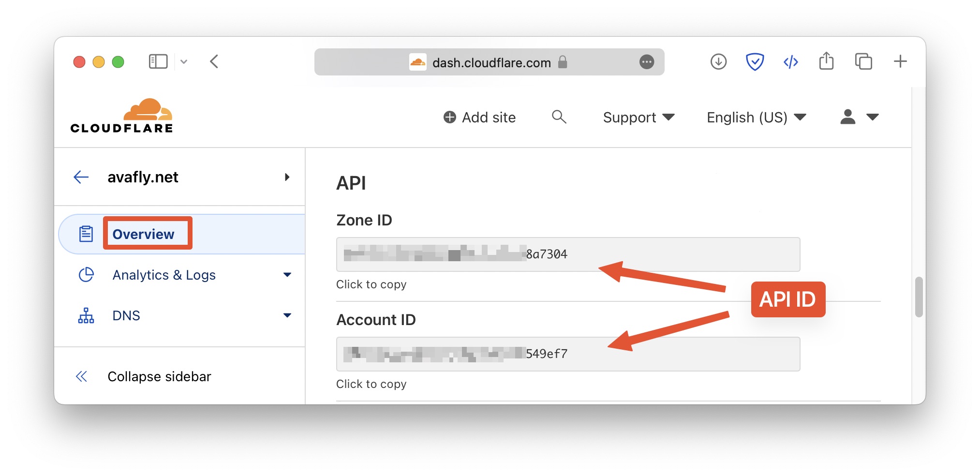The width and height of the screenshot is (980, 476).
Task: Open the address bar ellipsis menu
Action: (647, 62)
